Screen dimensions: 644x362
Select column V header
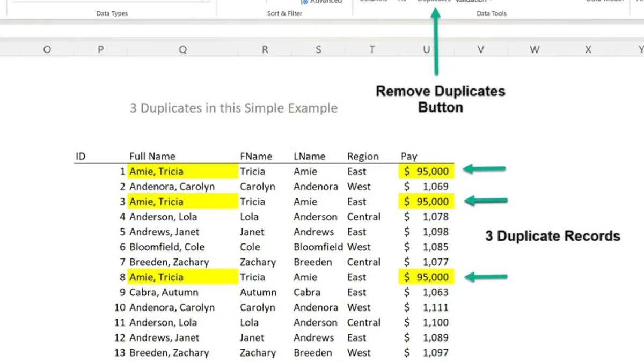[481, 49]
